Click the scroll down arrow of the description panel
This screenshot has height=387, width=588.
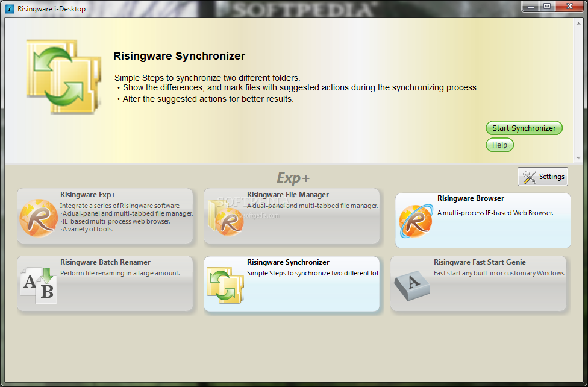578,158
